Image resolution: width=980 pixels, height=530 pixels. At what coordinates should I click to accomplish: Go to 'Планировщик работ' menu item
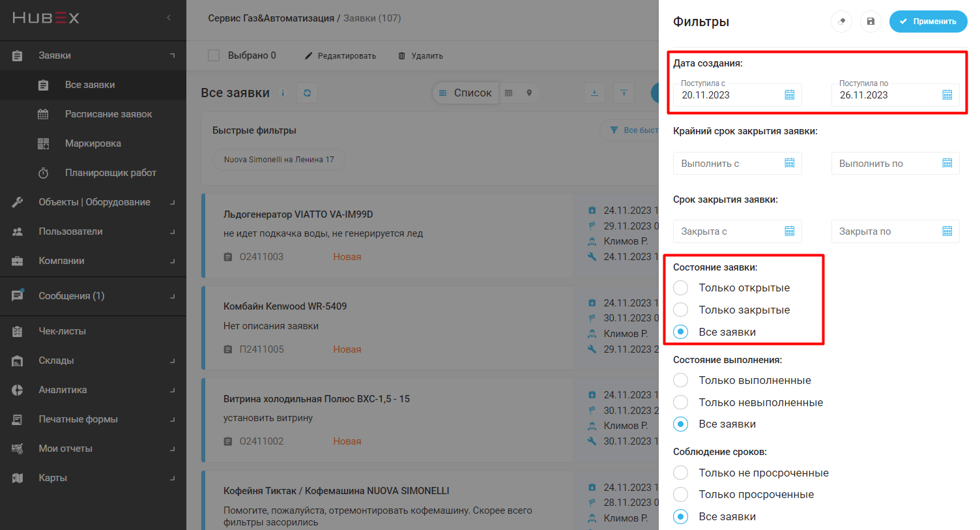tap(110, 173)
